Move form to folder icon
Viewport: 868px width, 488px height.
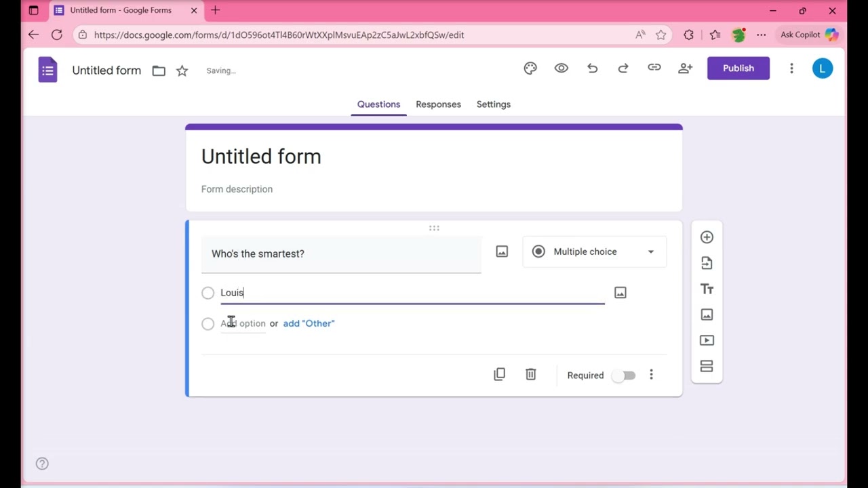(159, 70)
